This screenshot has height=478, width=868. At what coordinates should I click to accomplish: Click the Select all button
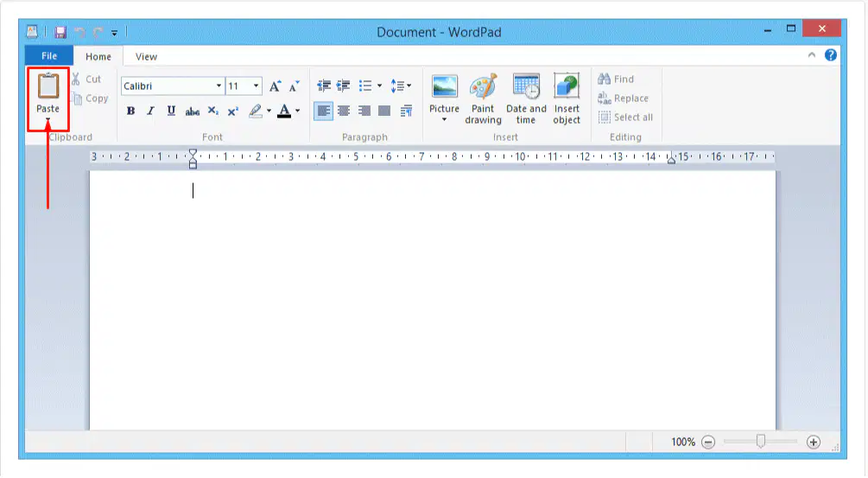625,118
